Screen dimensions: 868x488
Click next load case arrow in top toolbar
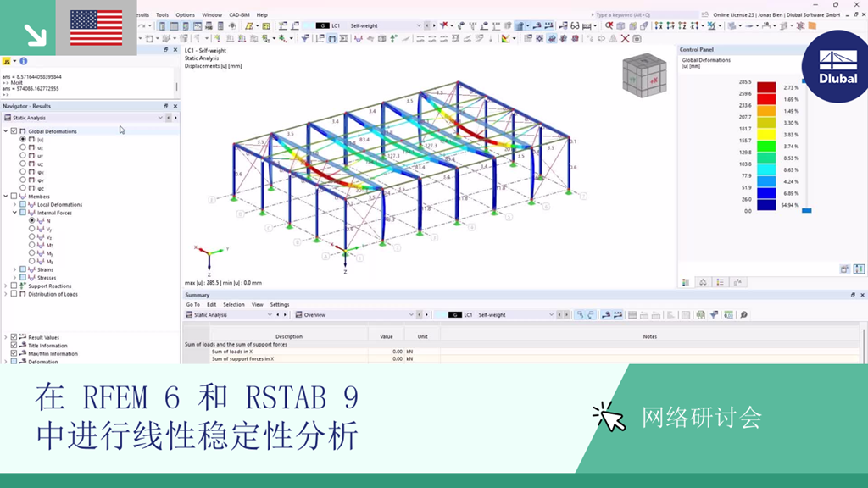(434, 25)
